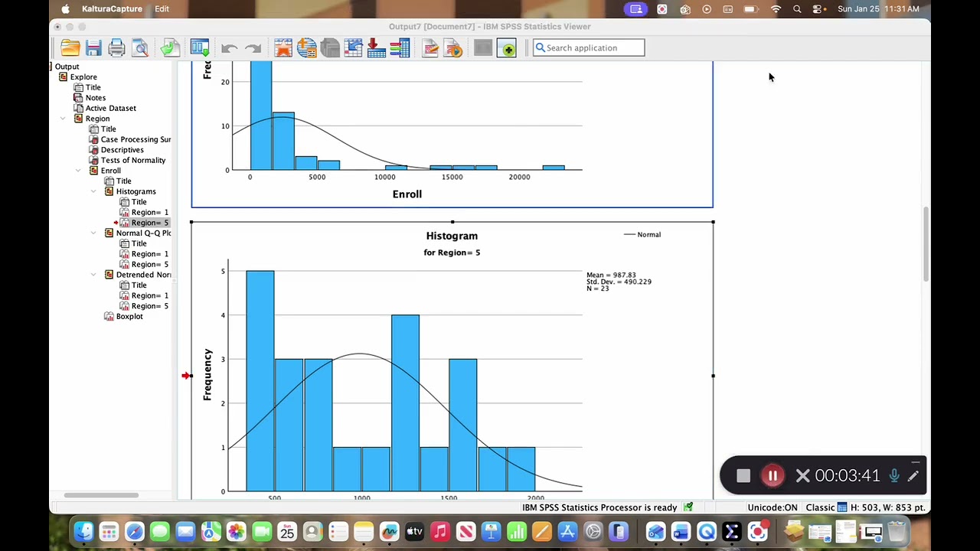Click the colored bars toolbar icon
This screenshot has height=551, width=980.
tap(399, 48)
